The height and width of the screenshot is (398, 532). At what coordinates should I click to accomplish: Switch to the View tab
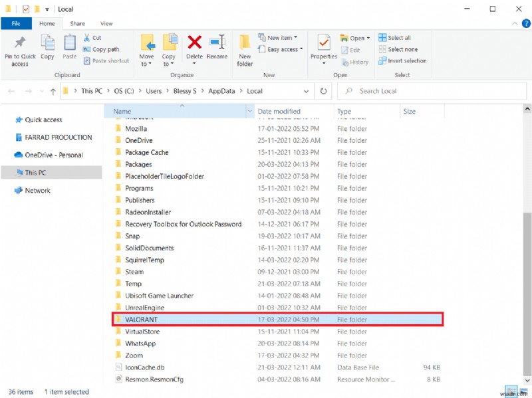106,23
